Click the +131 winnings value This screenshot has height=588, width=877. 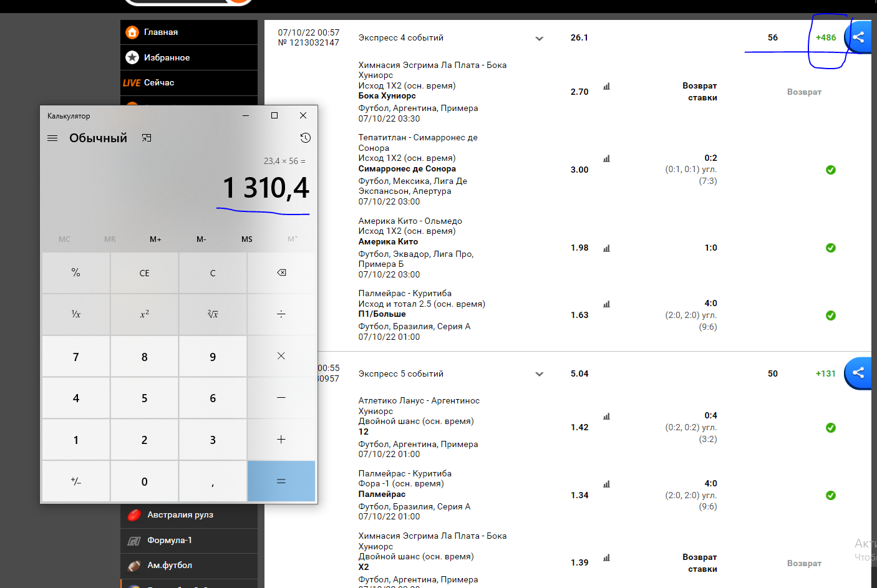click(826, 374)
